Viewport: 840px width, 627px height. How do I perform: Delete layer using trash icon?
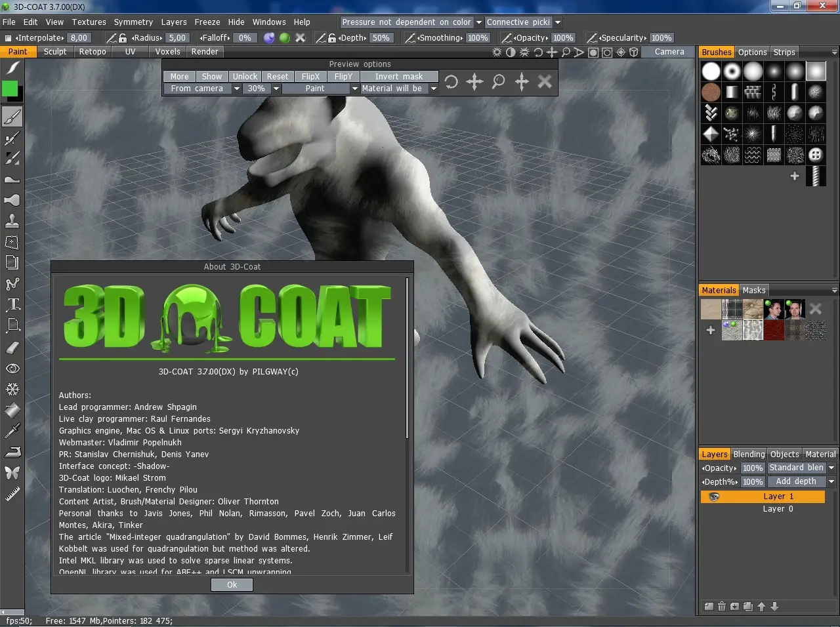pos(722,607)
